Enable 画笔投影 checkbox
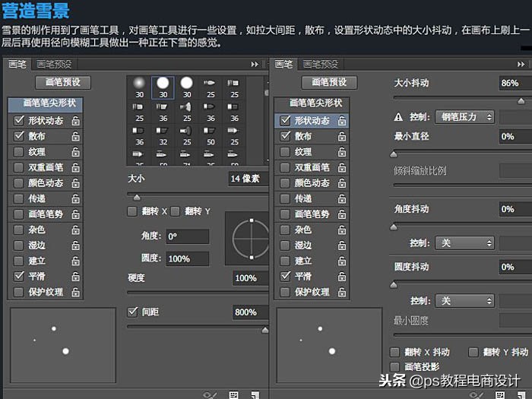Image resolution: width=532 pixels, height=399 pixels. pyautogui.click(x=395, y=366)
